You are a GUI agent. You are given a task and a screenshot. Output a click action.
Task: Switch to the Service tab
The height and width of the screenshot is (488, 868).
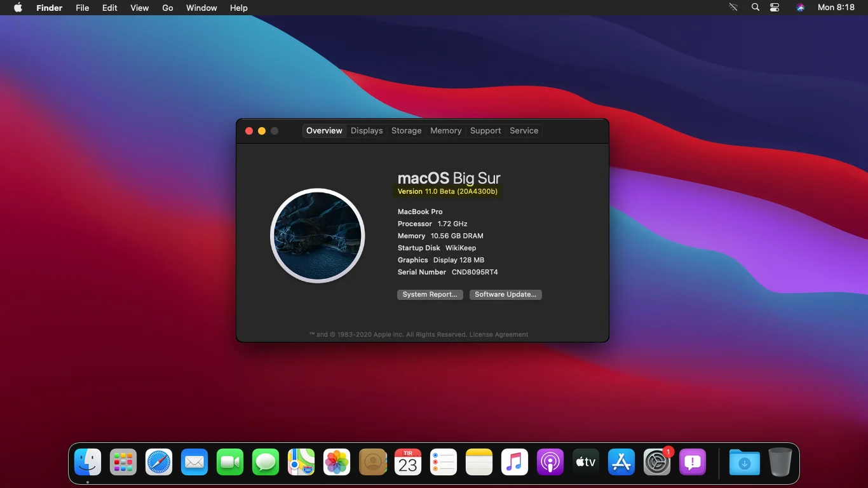[524, 130]
